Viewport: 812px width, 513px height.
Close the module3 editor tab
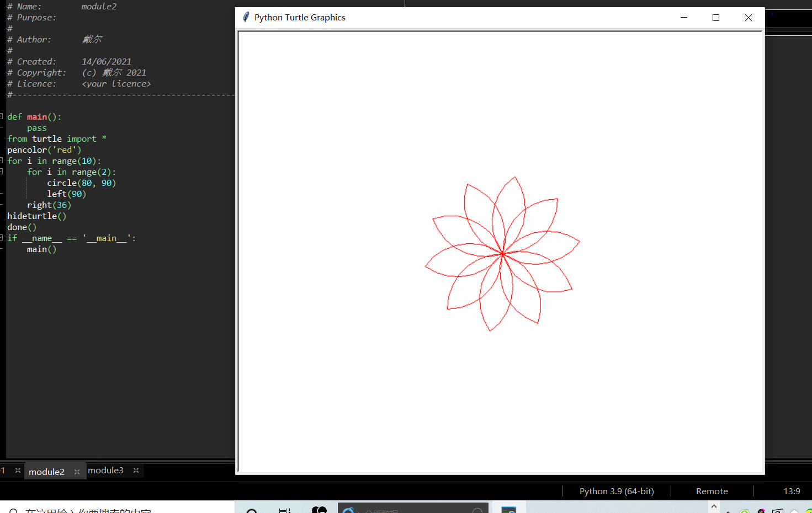[x=136, y=470]
